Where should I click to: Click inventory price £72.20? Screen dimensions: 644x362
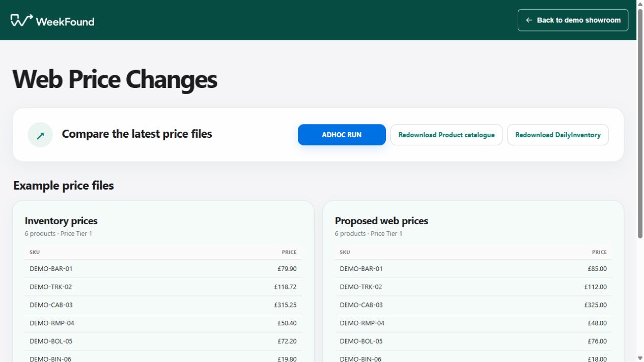click(x=287, y=341)
